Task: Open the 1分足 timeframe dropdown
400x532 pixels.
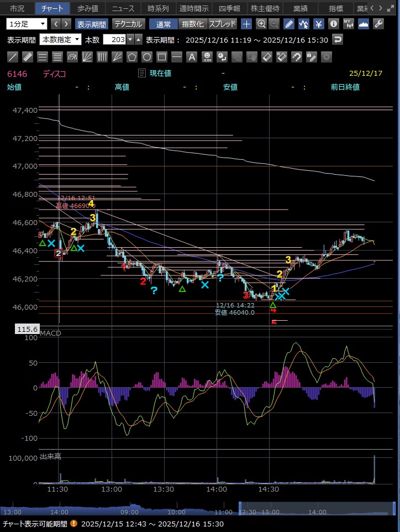Action: [x=27, y=24]
